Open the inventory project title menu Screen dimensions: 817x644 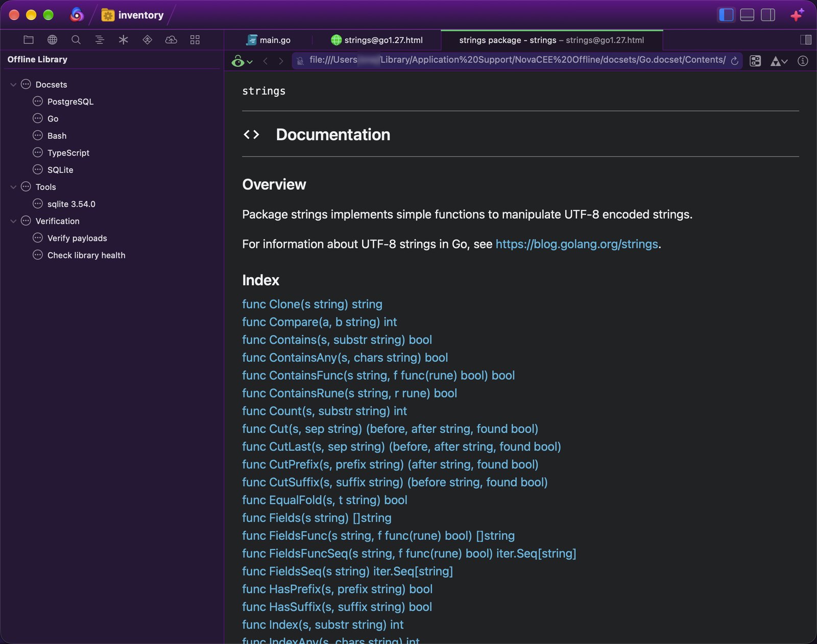(133, 15)
